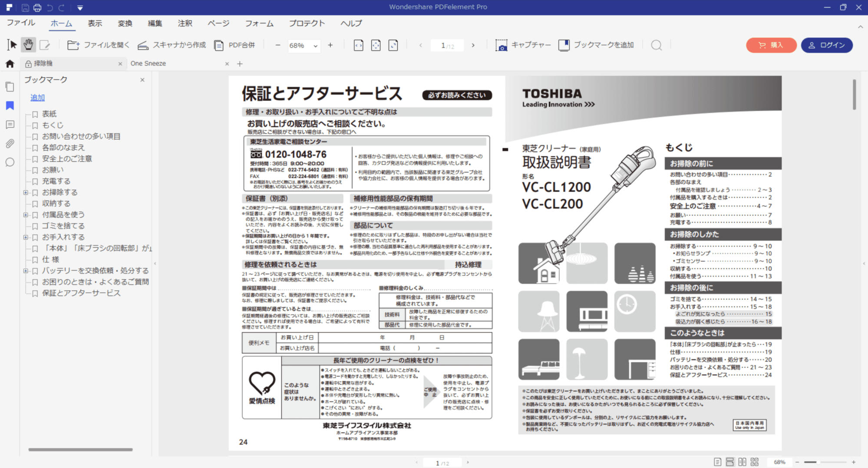Click the fit page icon

(x=376, y=45)
